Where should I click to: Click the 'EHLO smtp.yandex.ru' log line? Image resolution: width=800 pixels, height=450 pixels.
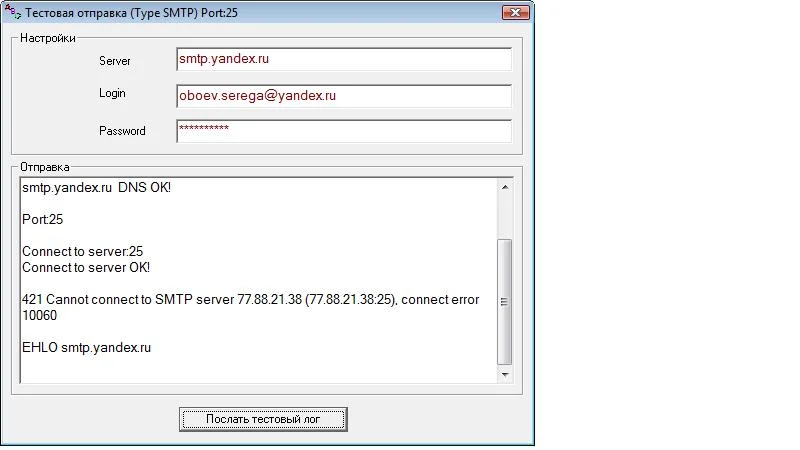click(86, 347)
